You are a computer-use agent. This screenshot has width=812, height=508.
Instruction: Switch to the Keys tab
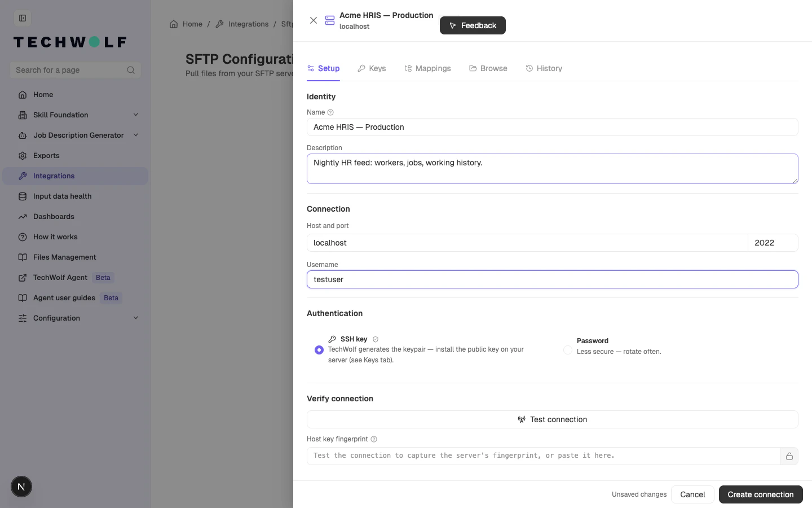click(x=372, y=68)
